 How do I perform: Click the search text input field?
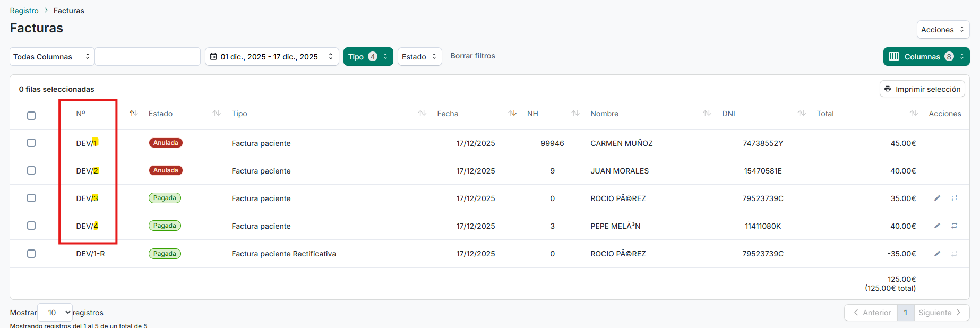pos(148,57)
